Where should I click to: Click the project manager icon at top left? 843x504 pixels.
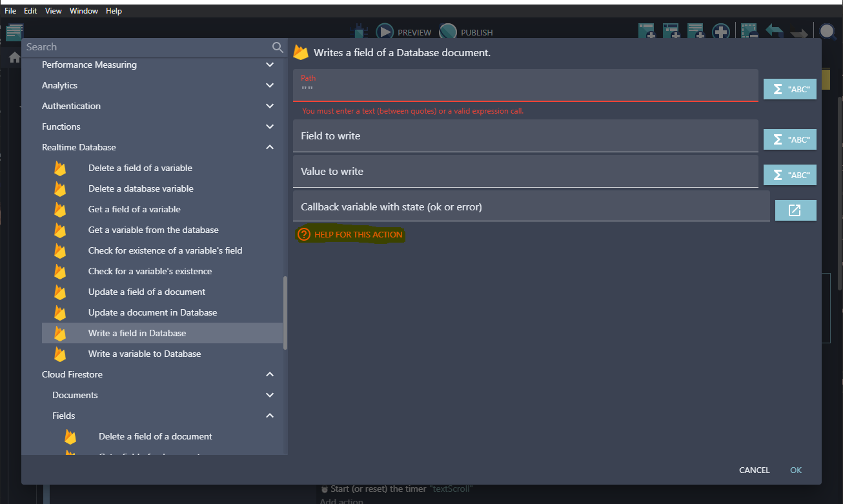pyautogui.click(x=14, y=32)
